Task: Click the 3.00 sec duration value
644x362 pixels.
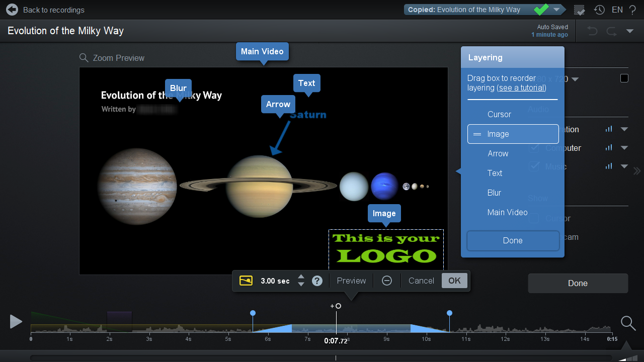Action: coord(275,281)
